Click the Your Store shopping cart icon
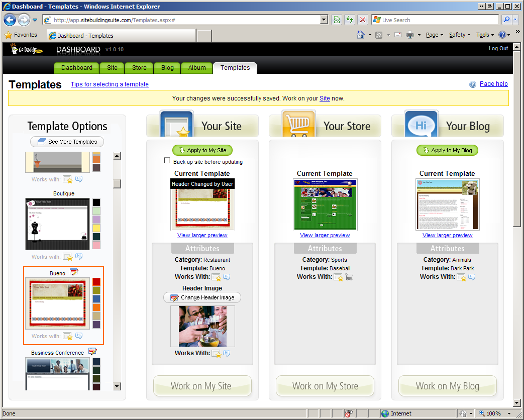Image resolution: width=524 pixels, height=420 pixels. click(x=299, y=123)
